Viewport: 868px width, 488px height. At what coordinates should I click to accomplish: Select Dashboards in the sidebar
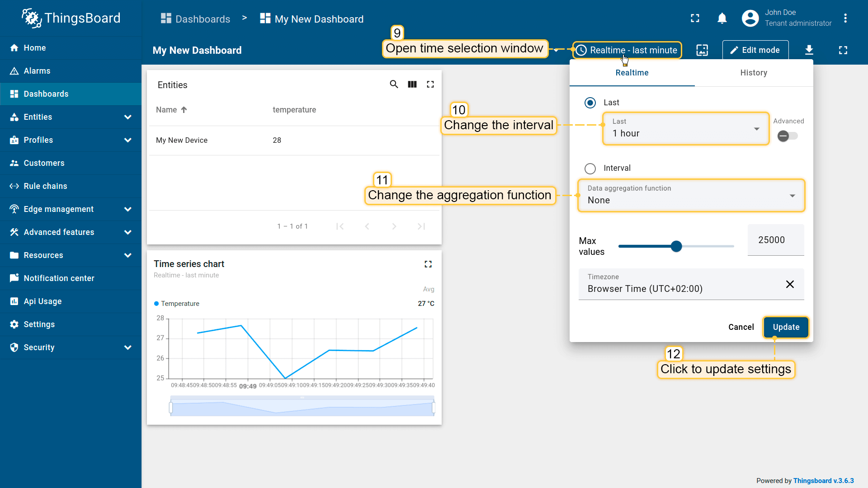(71, 94)
